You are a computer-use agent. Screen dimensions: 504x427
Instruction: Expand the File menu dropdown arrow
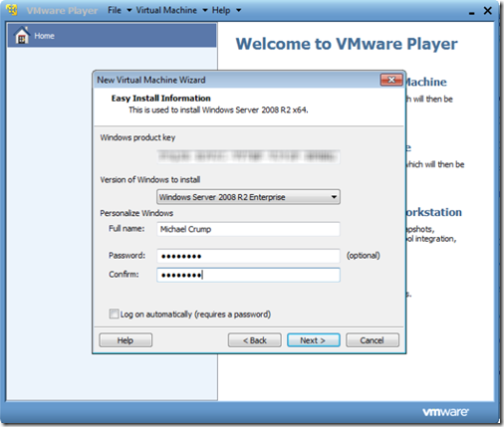(x=129, y=11)
